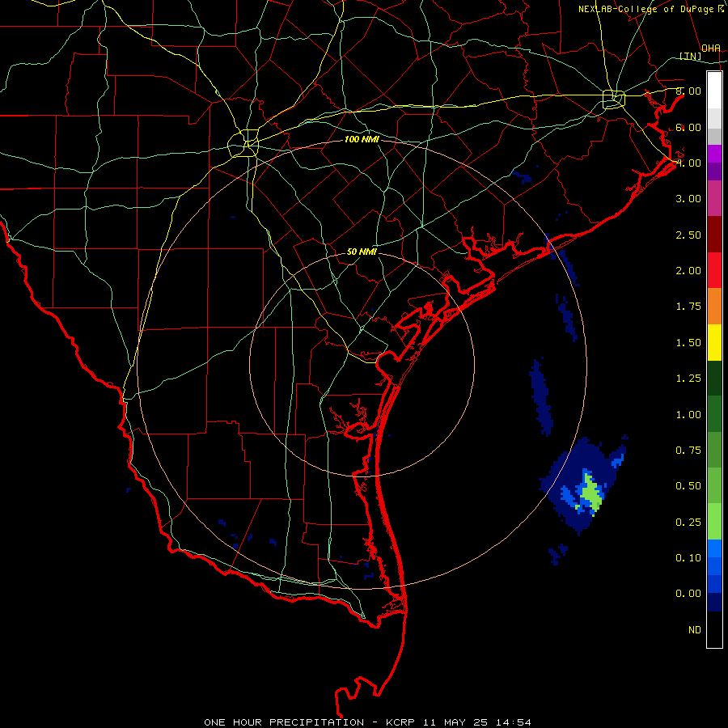Select the 0.10 legend value

[688, 558]
